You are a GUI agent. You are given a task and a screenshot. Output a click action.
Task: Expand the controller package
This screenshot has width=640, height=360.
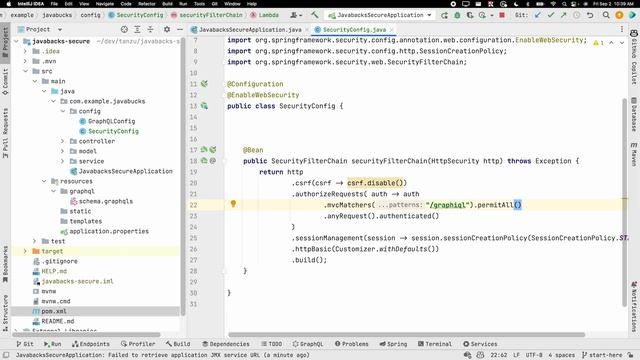(62, 141)
